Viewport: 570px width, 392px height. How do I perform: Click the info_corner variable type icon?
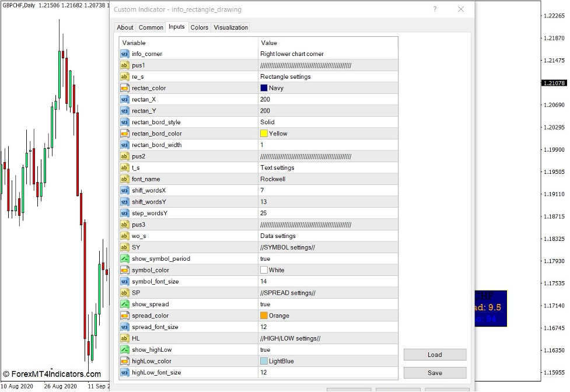point(124,54)
